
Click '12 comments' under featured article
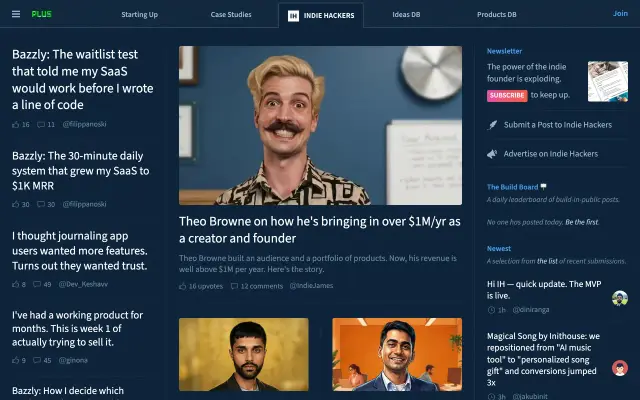(262, 286)
